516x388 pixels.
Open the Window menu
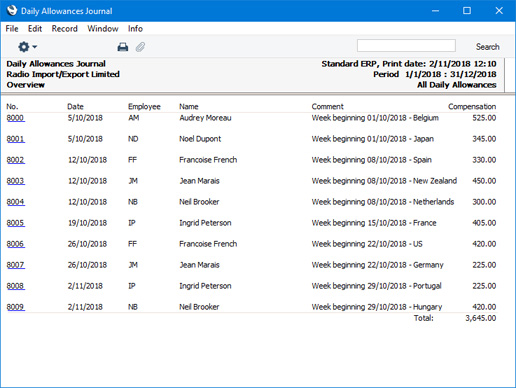click(x=103, y=29)
